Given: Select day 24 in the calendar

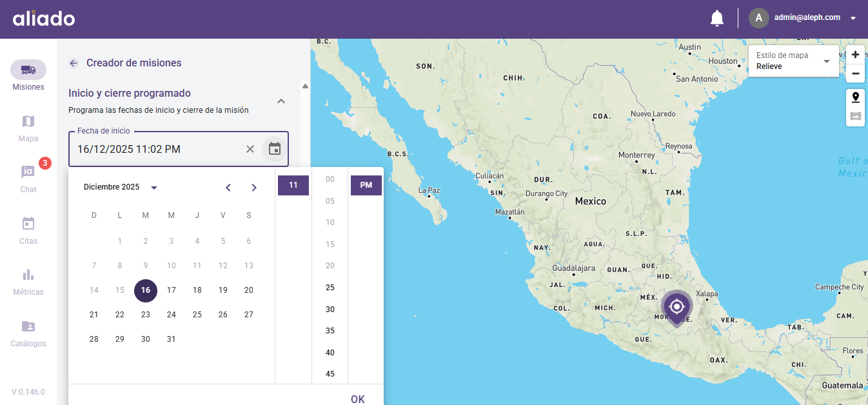Looking at the screenshot, I should (x=172, y=315).
